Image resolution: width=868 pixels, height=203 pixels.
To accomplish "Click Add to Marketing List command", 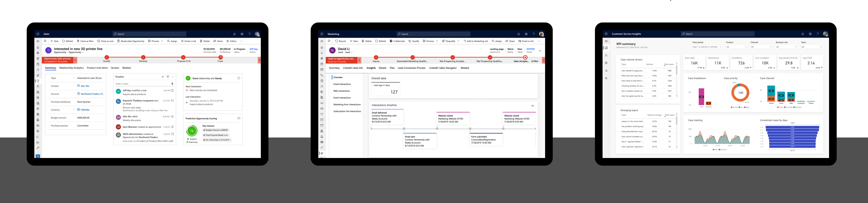I will (x=476, y=41).
